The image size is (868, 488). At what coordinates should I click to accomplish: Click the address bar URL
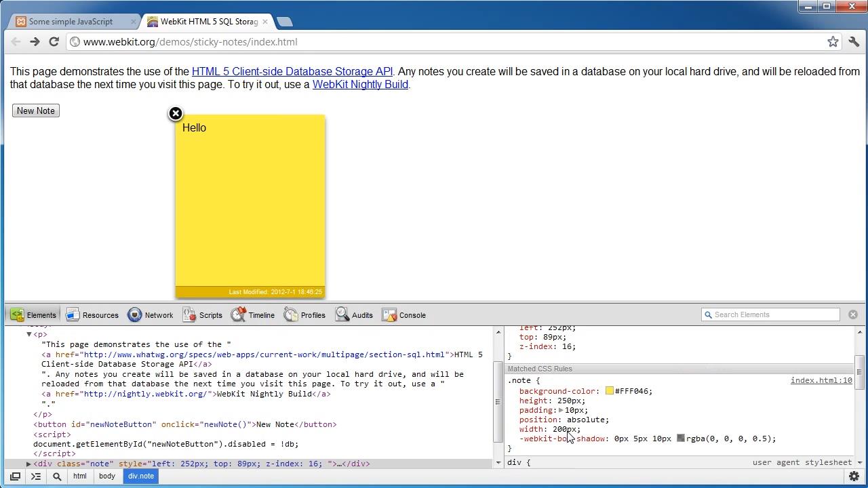click(191, 42)
